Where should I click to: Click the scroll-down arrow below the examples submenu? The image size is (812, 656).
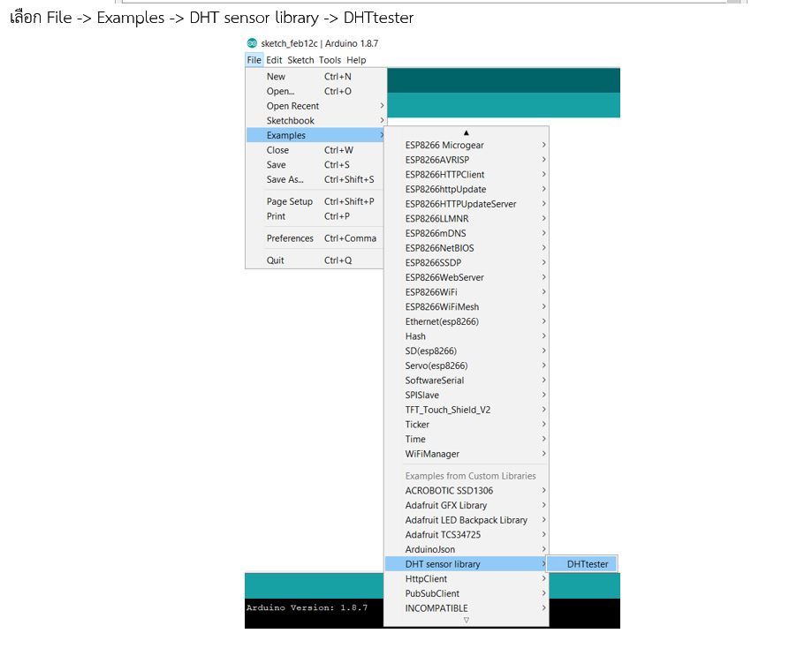click(466, 620)
